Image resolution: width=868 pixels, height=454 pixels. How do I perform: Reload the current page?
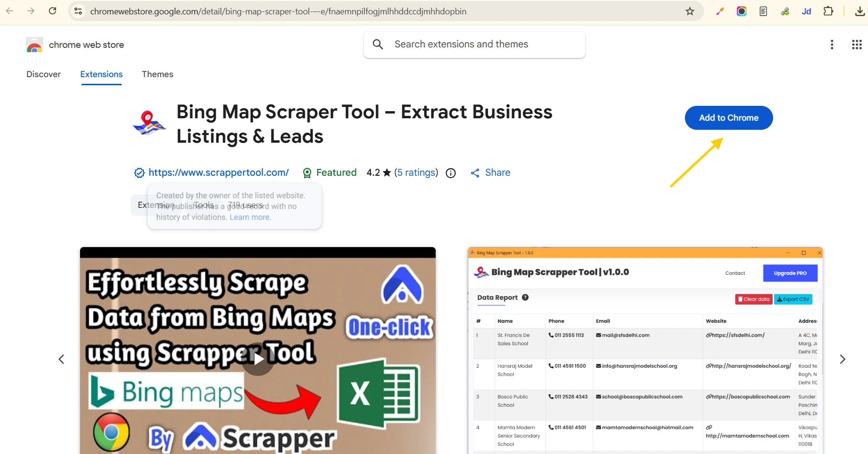point(53,11)
